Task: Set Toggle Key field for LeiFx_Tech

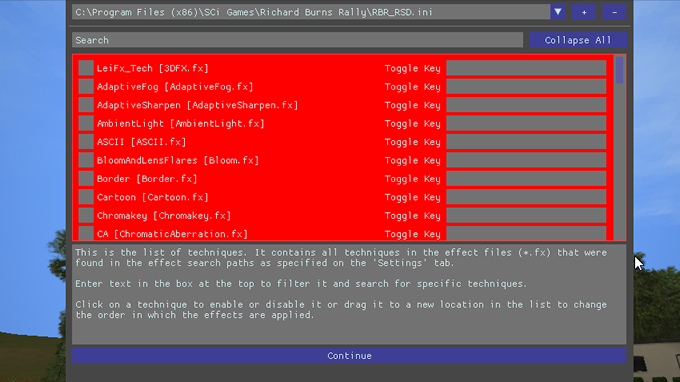Action: click(526, 68)
